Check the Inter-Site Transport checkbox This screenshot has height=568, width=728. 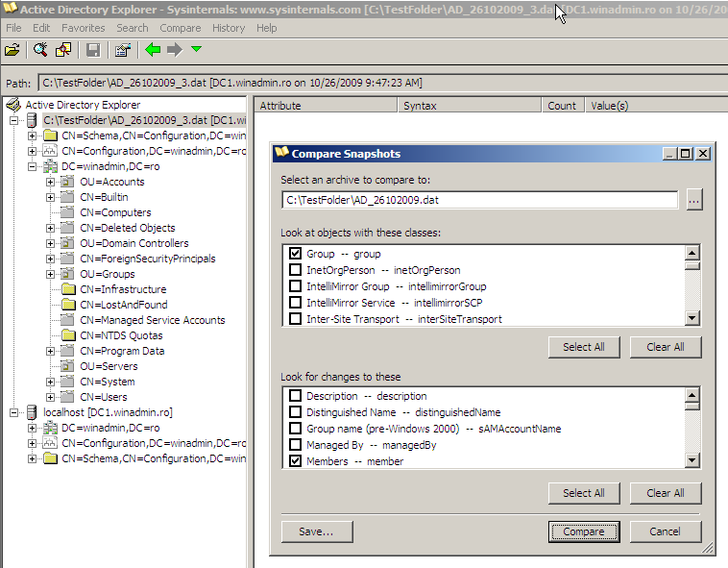tap(295, 319)
